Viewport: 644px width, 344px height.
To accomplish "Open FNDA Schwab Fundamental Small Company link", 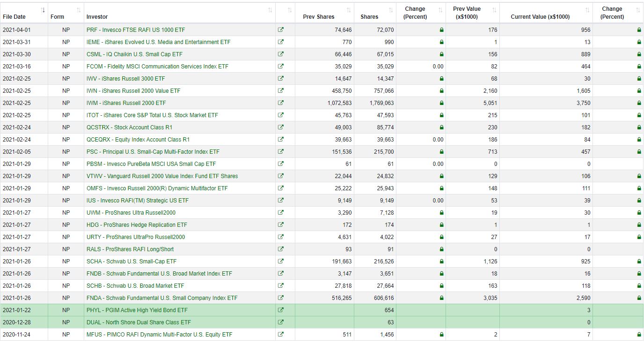I will point(162,298).
